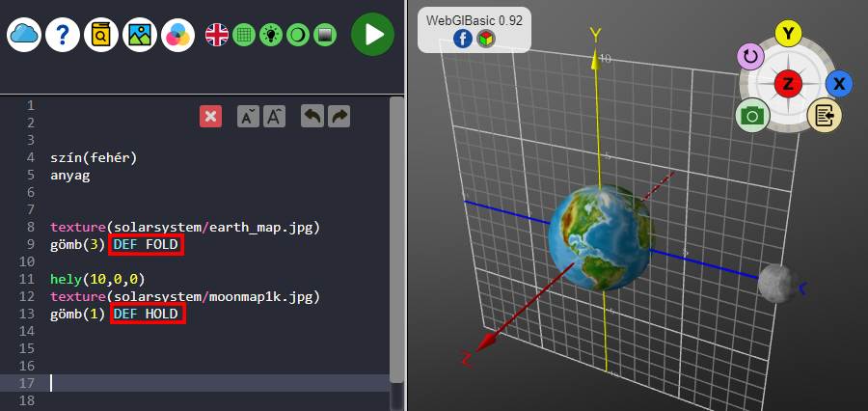868x411 pixels.
Task: Change language with the UK flag icon
Action: tap(217, 35)
